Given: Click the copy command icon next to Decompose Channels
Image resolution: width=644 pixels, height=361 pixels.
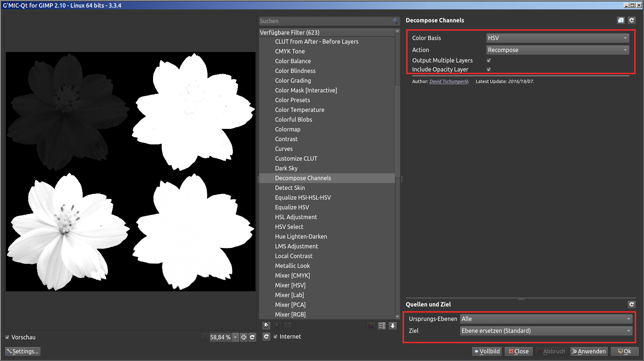Looking at the screenshot, I should pos(621,21).
